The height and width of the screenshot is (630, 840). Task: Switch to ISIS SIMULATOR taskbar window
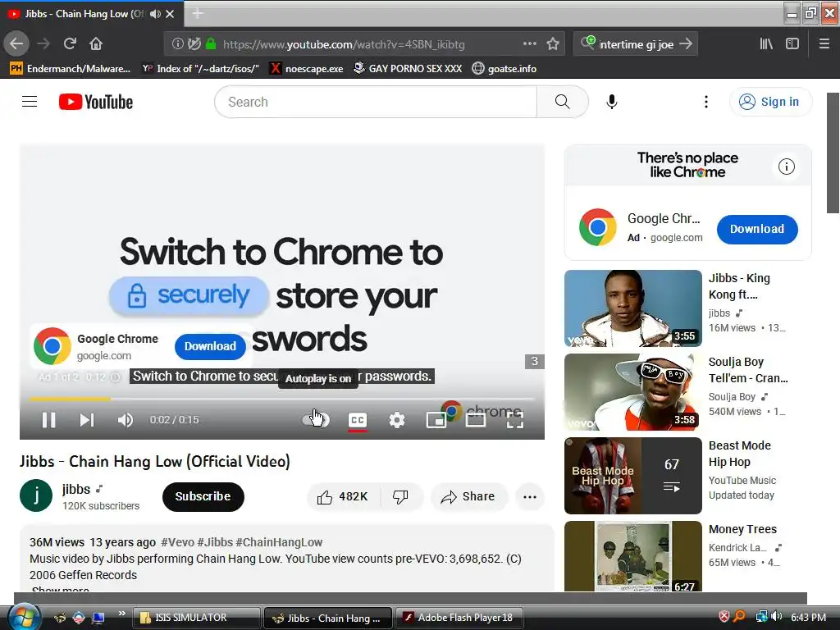[x=195, y=618]
